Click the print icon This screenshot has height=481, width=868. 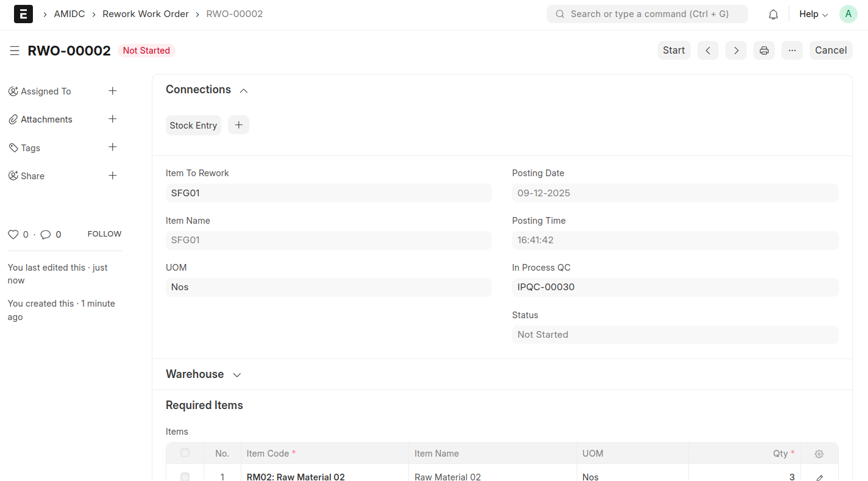tap(764, 51)
